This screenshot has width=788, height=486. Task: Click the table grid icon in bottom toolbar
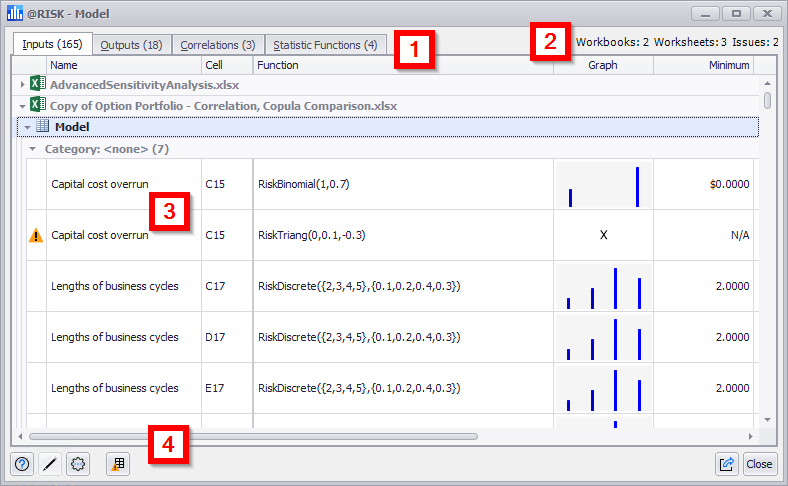pyautogui.click(x=118, y=464)
